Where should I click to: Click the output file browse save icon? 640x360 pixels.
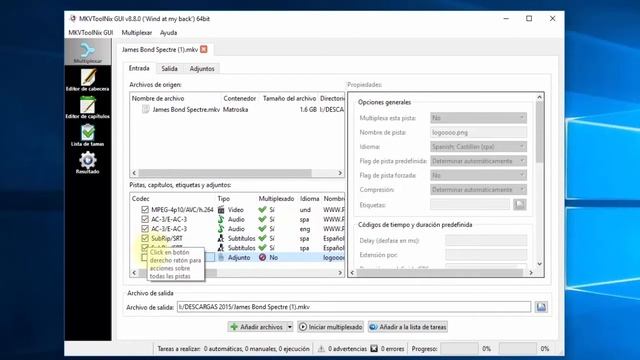[x=541, y=307]
